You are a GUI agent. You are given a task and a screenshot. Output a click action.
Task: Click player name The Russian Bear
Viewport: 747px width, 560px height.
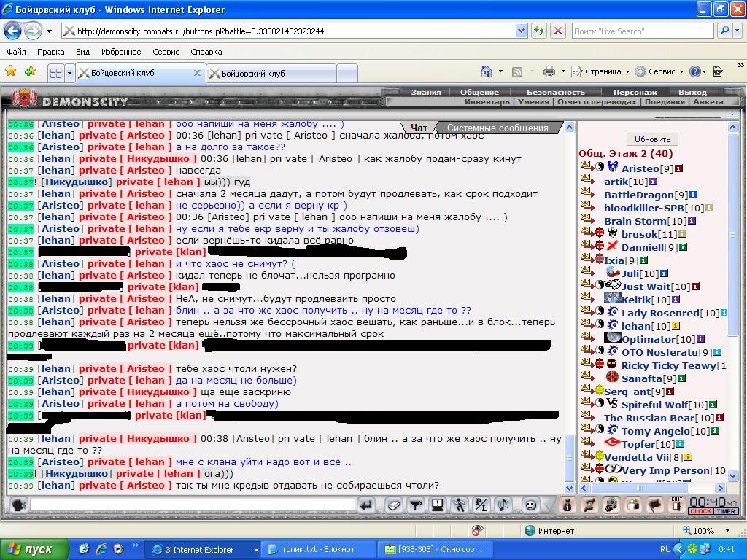coord(649,418)
